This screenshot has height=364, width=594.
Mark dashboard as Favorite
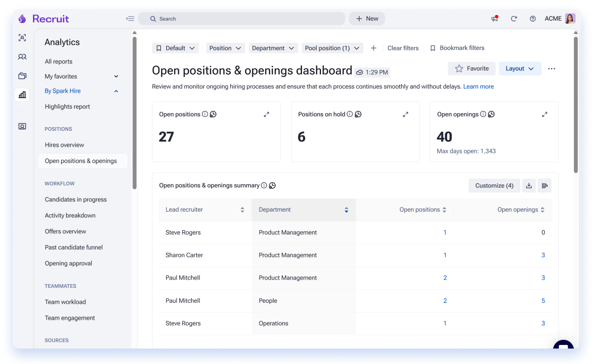pos(471,68)
